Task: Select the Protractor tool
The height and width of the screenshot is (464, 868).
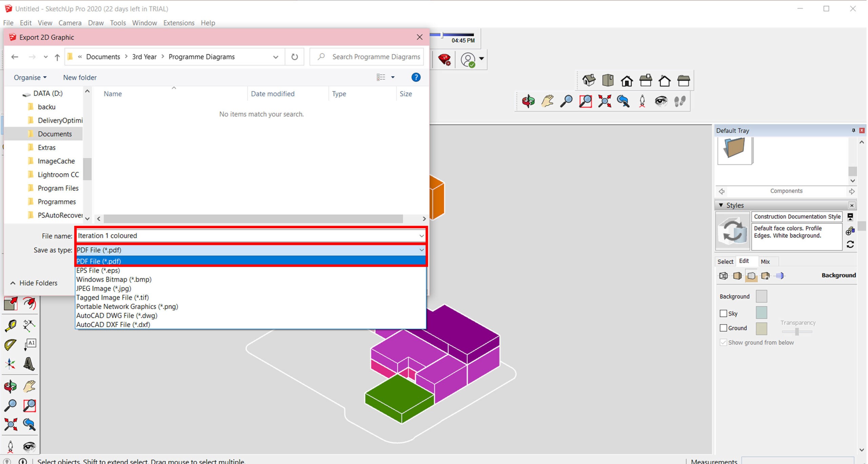Action: pos(10,345)
